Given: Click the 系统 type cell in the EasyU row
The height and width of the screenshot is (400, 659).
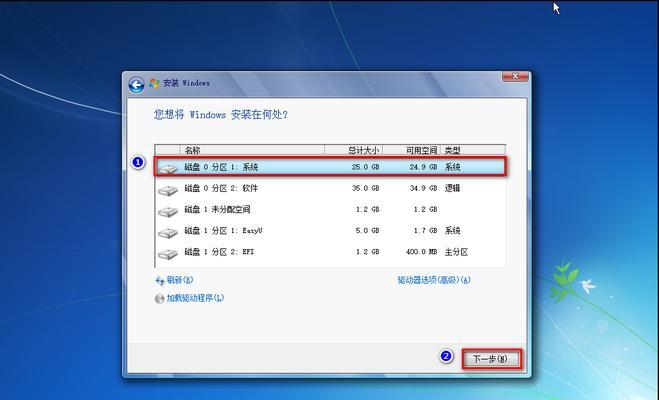Looking at the screenshot, I should 453,231.
